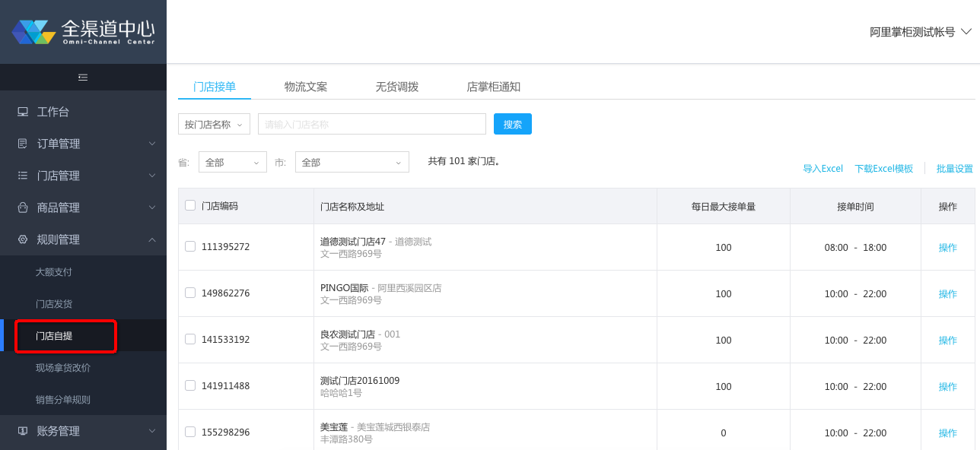Click the 订单管理 document icon

coord(23,144)
